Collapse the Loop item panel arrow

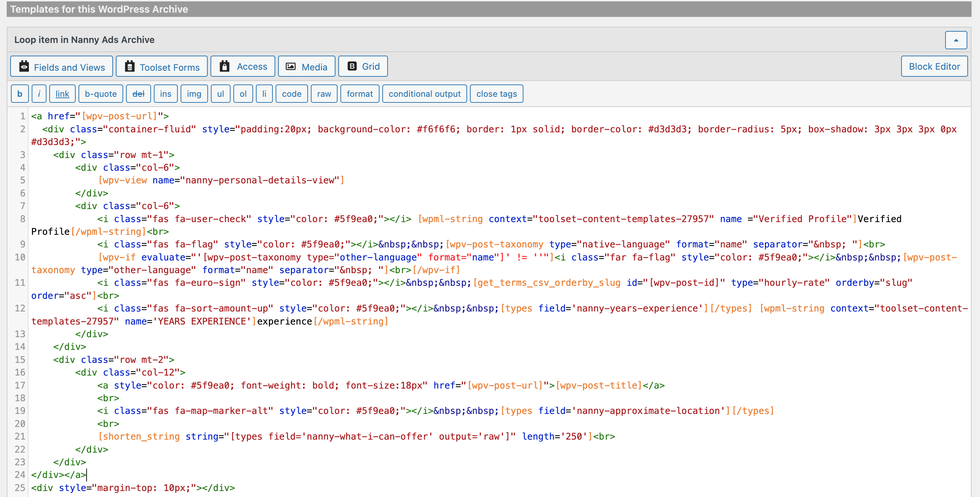tap(956, 40)
